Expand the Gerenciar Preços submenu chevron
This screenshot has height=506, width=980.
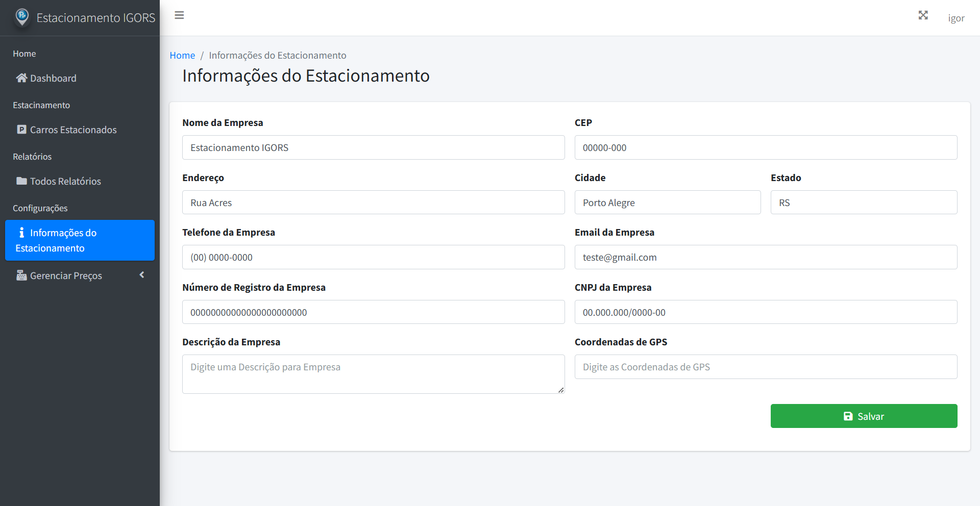pyautogui.click(x=141, y=274)
